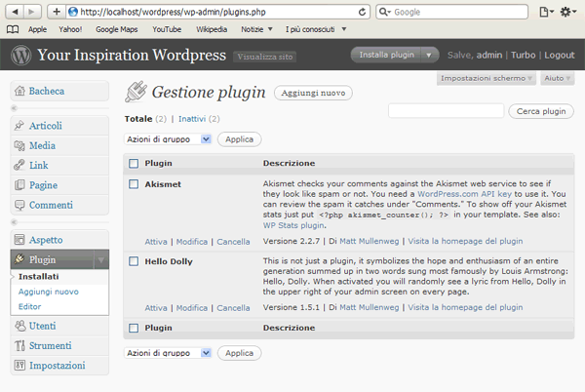Open the I più conosciuti bookmarks folder
The image size is (585, 392).
pos(316,29)
